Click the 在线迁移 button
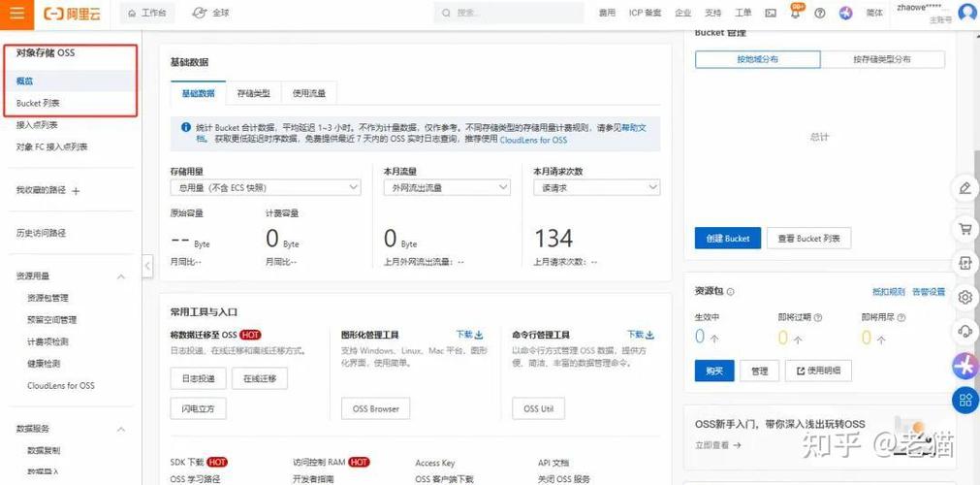Image resolution: width=980 pixels, height=485 pixels. (260, 378)
